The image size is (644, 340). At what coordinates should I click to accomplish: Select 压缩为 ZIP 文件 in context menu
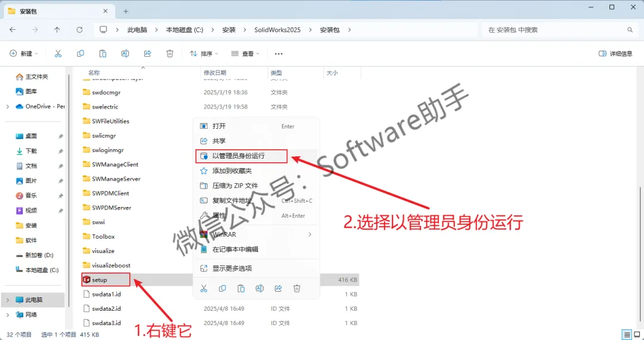[256, 186]
